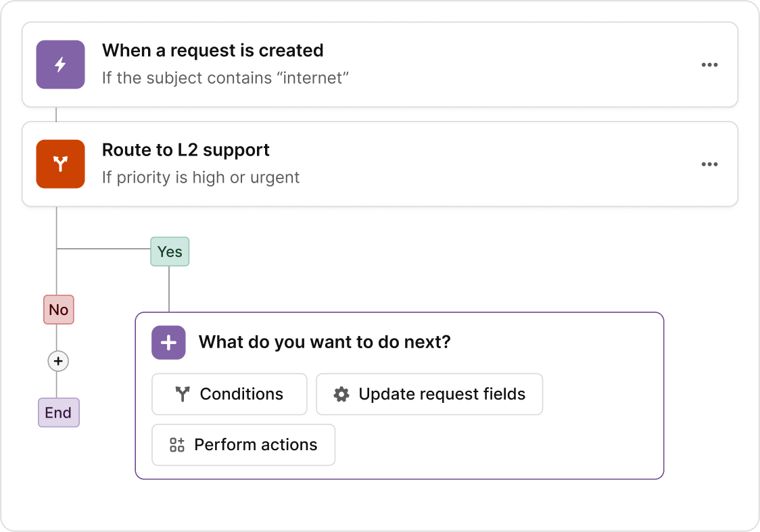The image size is (760, 532).
Task: Click the fork icon inside the Conditions option
Action: (x=180, y=393)
